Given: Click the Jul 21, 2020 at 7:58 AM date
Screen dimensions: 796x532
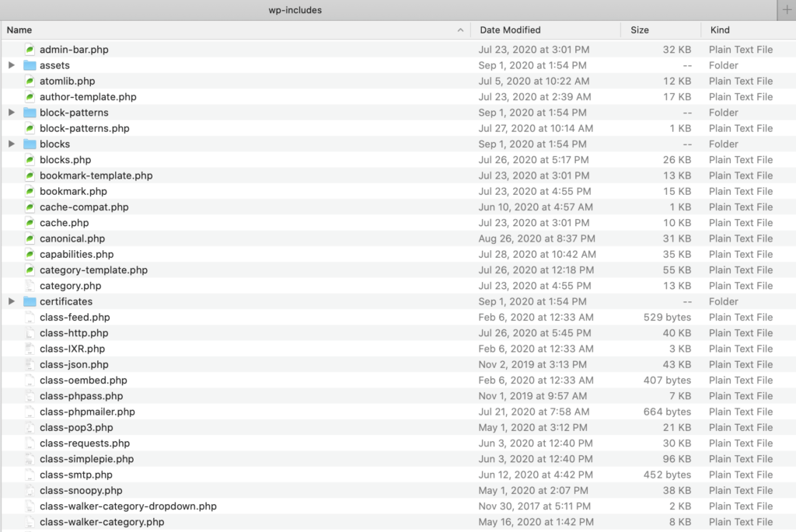Looking at the screenshot, I should [534, 412].
